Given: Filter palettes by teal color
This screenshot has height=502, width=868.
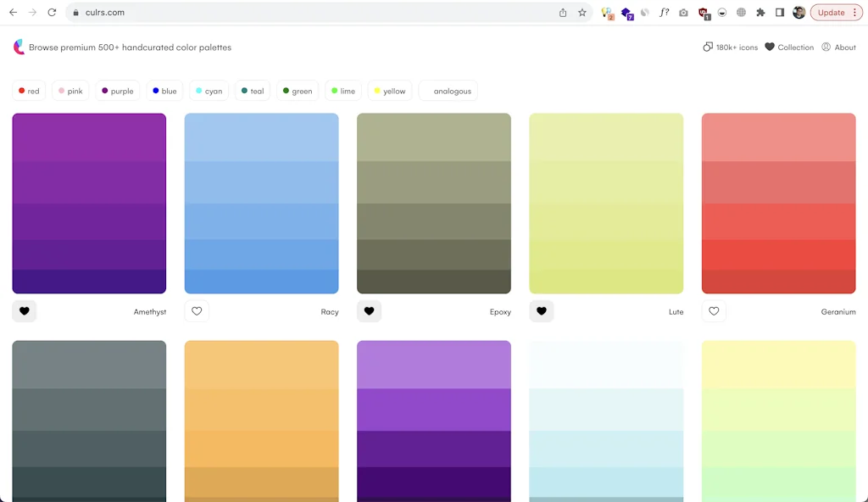Looking at the screenshot, I should 252,91.
